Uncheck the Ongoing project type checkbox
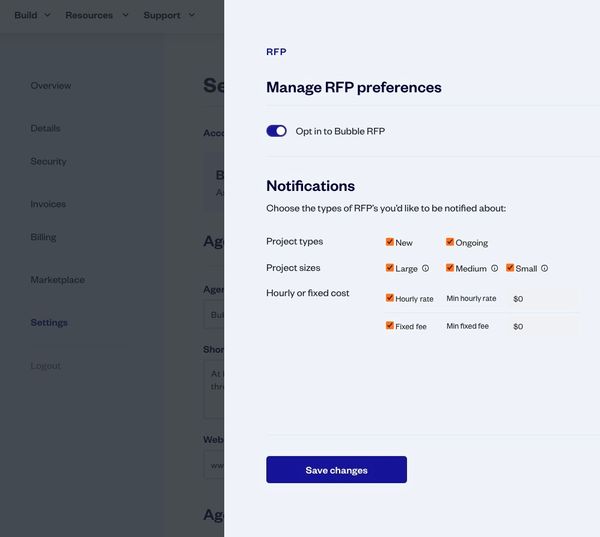Screen dimensions: 600x537 coord(450,242)
